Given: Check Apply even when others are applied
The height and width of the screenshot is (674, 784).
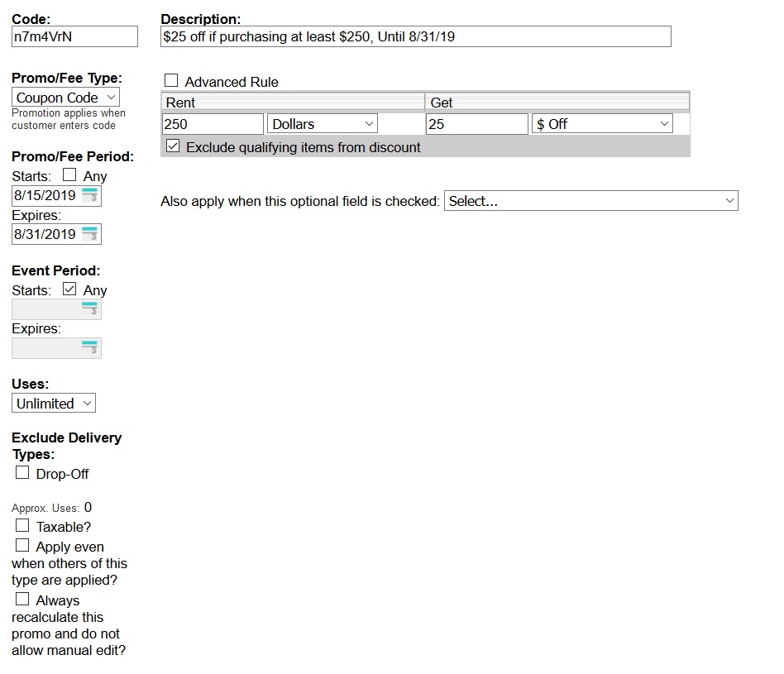Looking at the screenshot, I should 22,546.
